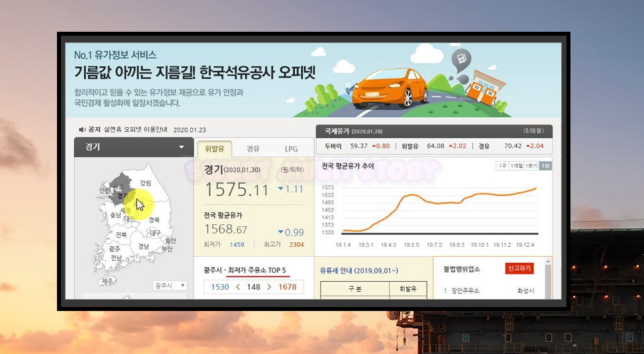Click the 구분 table column header
Screen dimensions: 644x354
354,289
